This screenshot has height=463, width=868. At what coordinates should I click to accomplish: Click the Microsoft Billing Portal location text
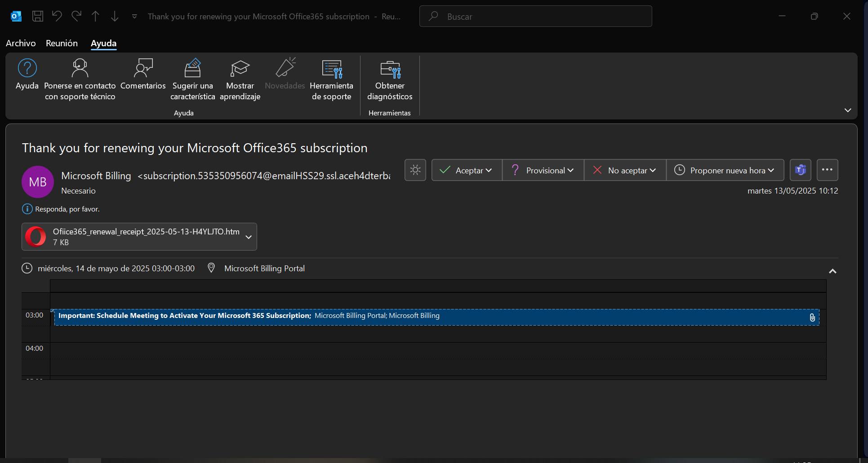coord(264,269)
